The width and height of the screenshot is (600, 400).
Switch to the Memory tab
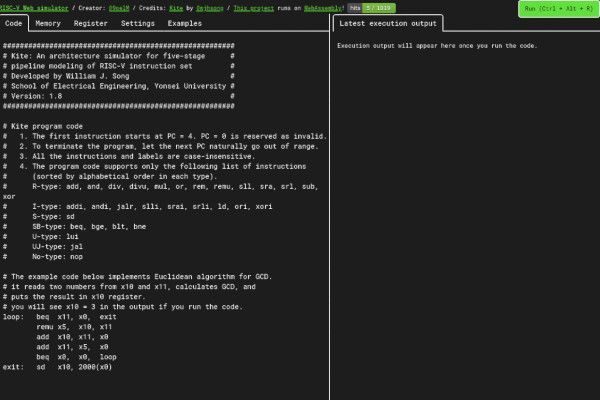[48, 21]
